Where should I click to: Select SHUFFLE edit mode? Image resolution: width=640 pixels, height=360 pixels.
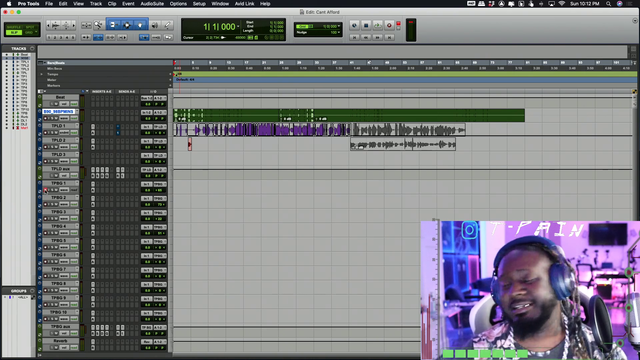(x=14, y=27)
